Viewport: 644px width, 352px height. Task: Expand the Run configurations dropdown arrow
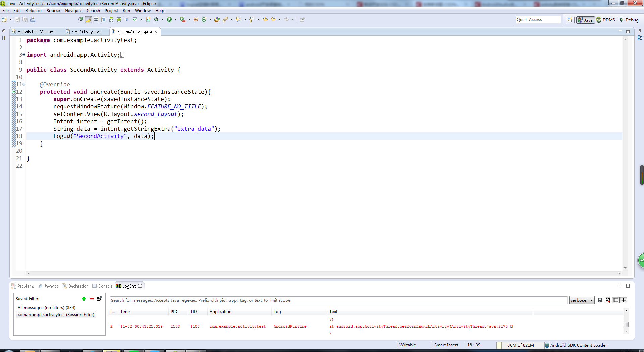[x=176, y=20]
